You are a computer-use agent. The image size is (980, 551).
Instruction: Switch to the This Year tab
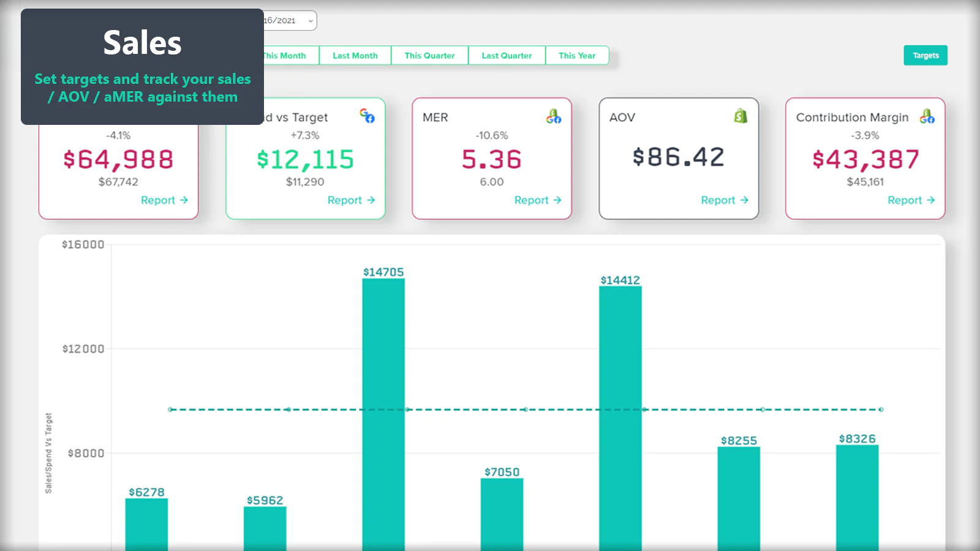click(576, 56)
